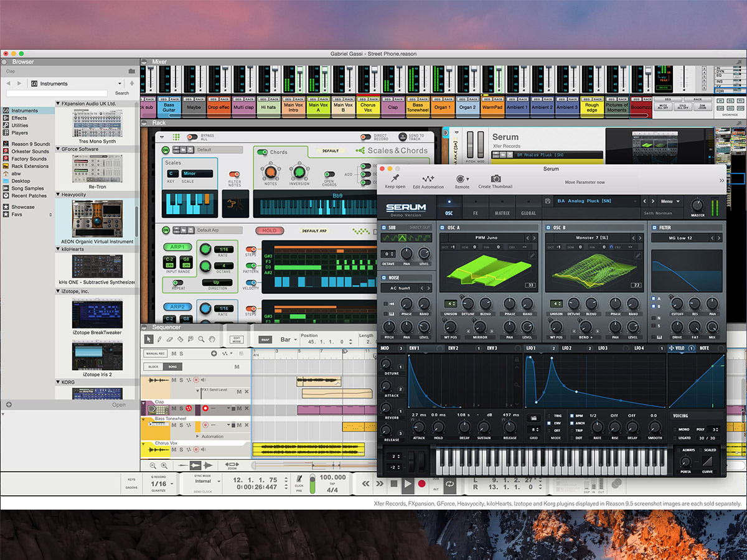This screenshot has height=560, width=747.
Task: Toggle the SNAP button in the Sequencer
Action: point(266,340)
